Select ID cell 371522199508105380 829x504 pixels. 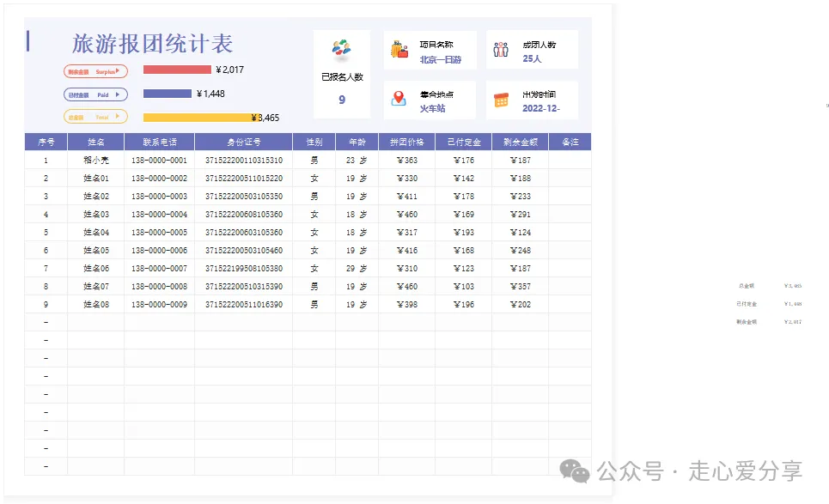(244, 269)
